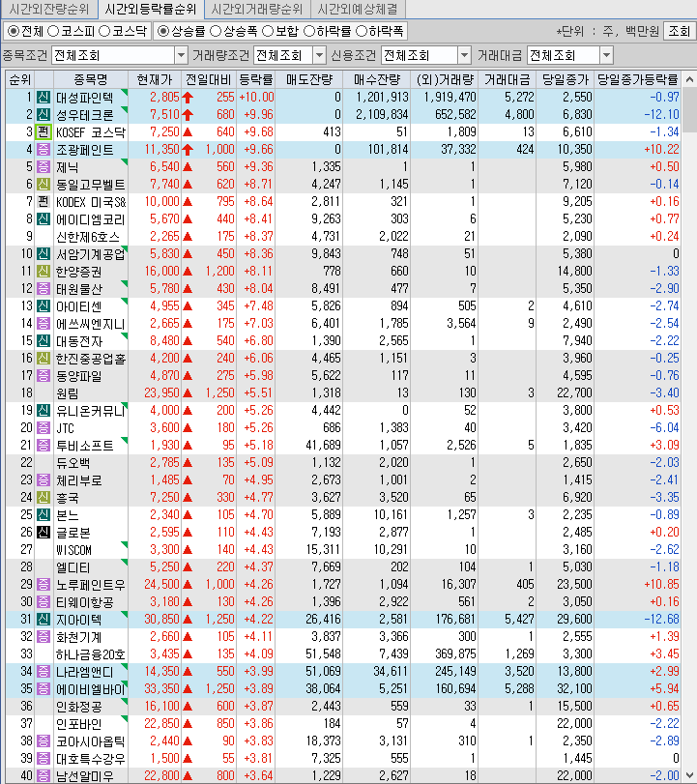Select stock name 신한제6호스
This screenshot has width=697, height=784.
click(x=88, y=237)
